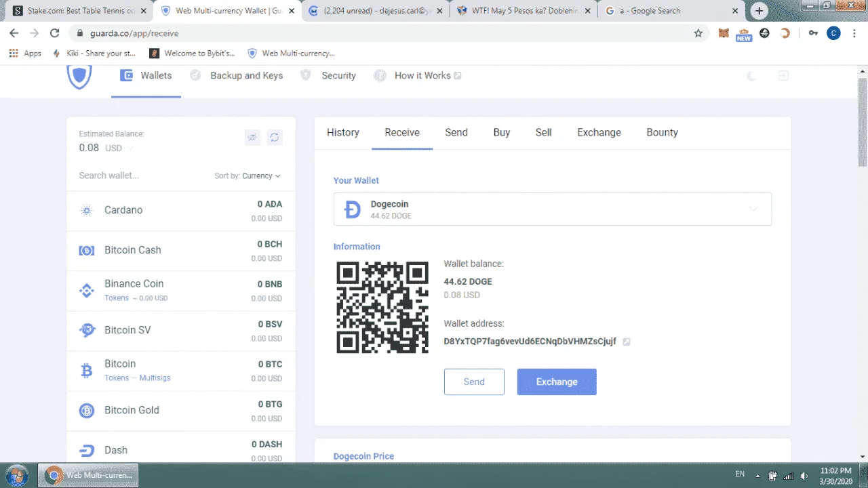Expand the USD currency selector

(x=119, y=148)
